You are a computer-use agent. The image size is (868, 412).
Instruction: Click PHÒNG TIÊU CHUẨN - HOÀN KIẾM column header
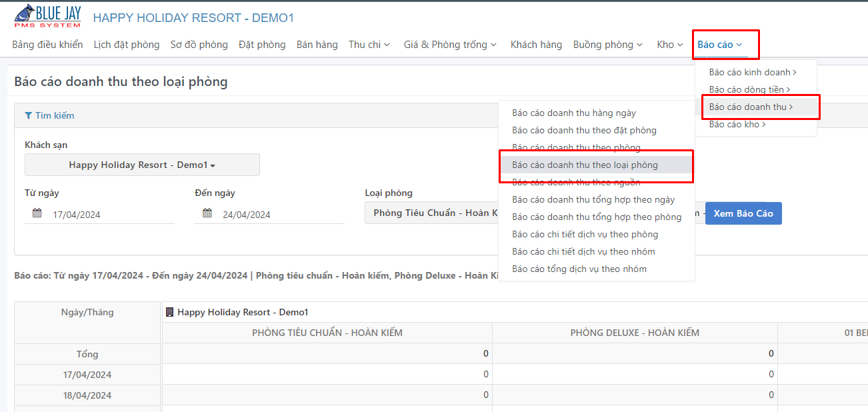(327, 333)
